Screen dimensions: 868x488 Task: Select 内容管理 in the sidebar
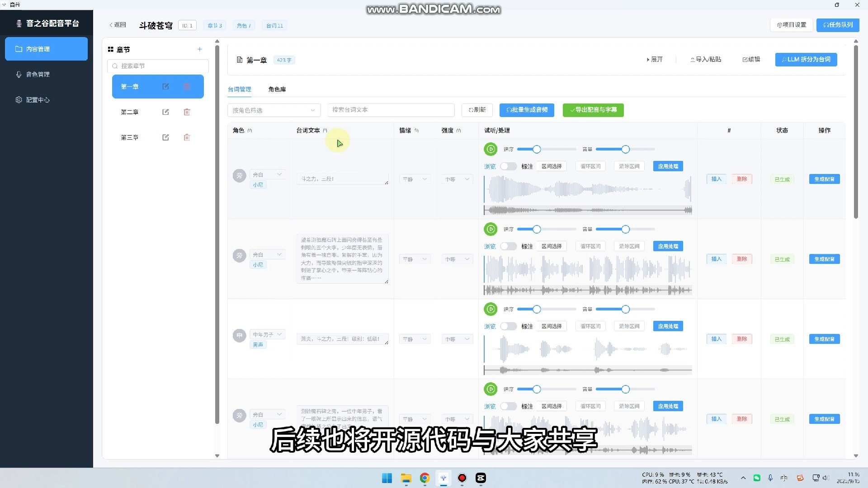click(46, 49)
